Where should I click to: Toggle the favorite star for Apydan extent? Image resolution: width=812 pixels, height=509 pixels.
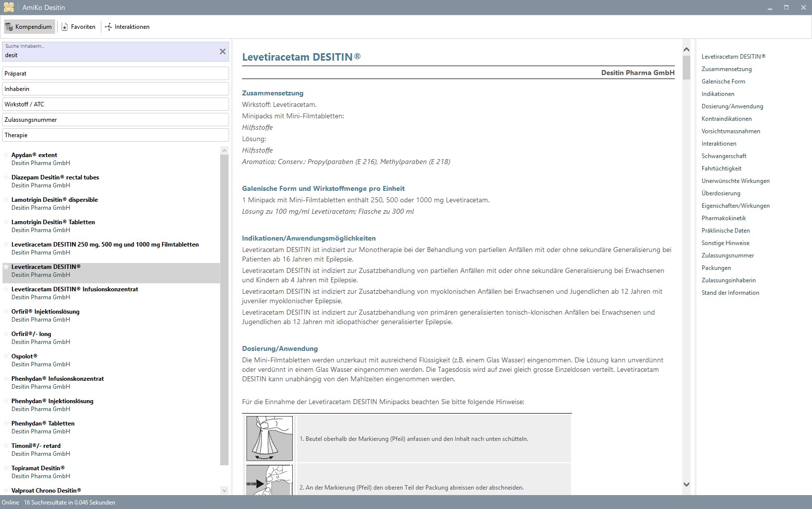pos(6,155)
